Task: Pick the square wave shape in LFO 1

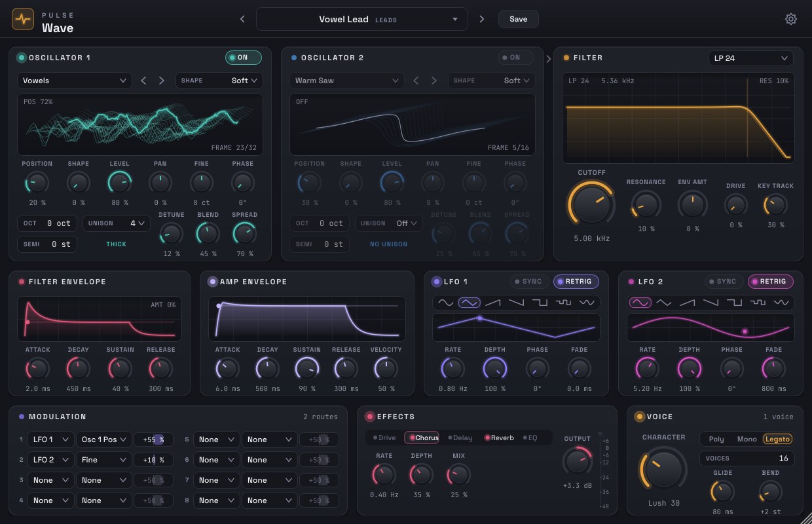Action: [540, 303]
